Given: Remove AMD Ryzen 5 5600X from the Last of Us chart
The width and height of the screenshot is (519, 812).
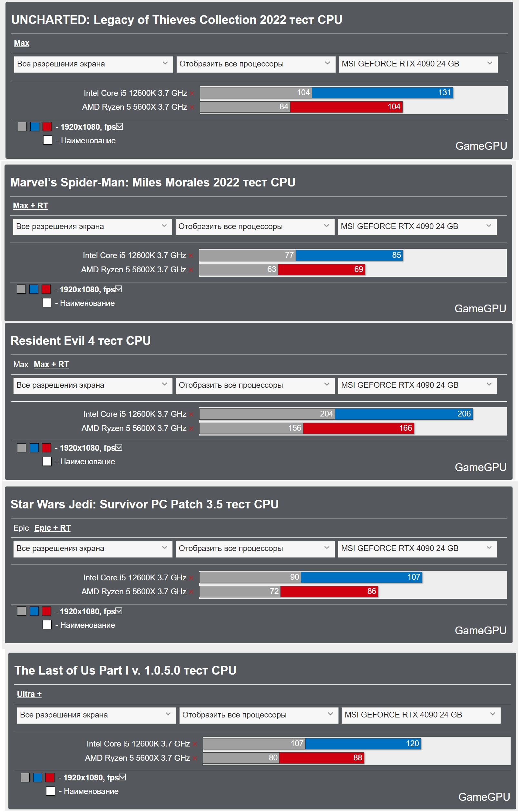Looking at the screenshot, I should (x=195, y=758).
